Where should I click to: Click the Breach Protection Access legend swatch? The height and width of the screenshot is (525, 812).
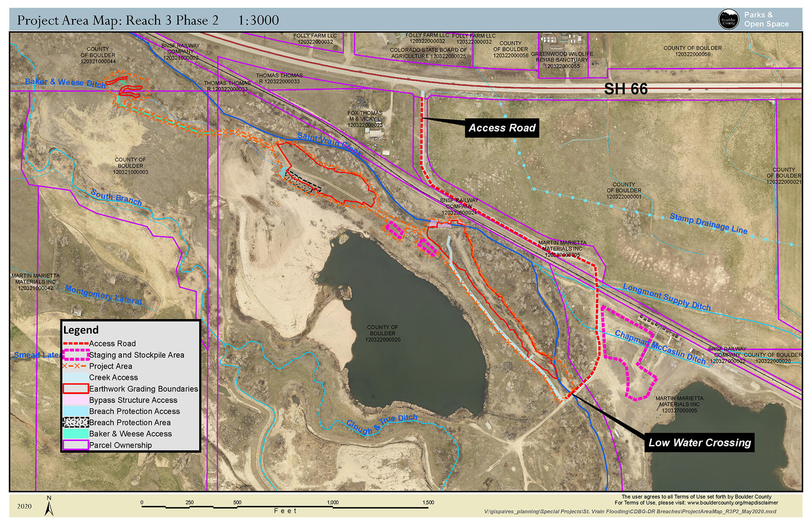76,411
